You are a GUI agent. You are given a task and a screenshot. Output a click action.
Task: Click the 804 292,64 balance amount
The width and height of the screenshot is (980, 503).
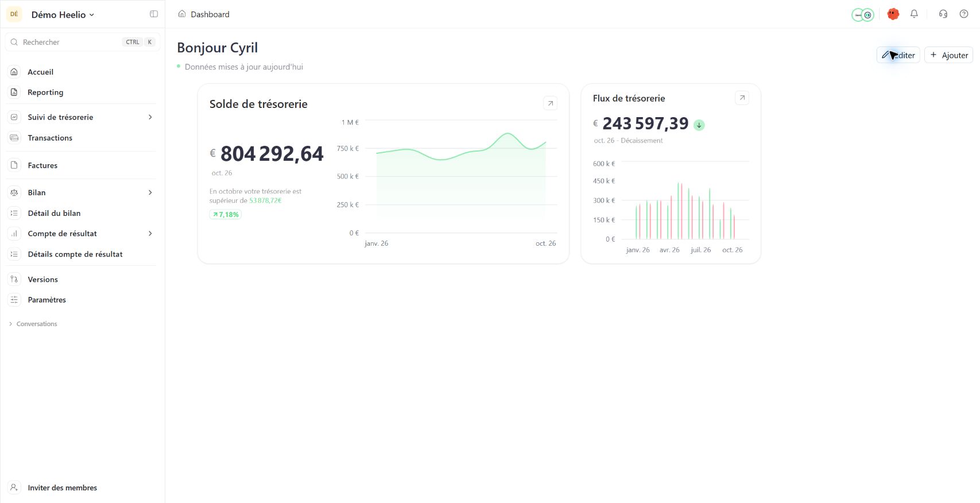pos(272,153)
